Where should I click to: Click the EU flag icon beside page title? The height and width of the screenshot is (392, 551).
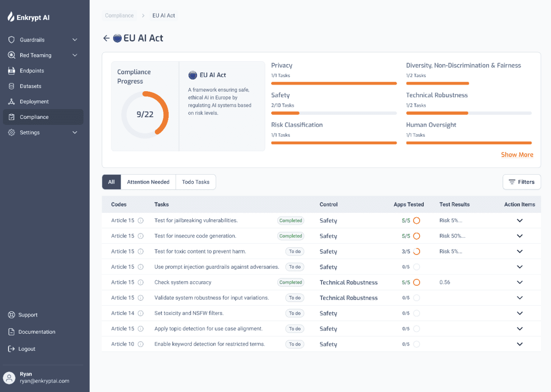(x=117, y=38)
